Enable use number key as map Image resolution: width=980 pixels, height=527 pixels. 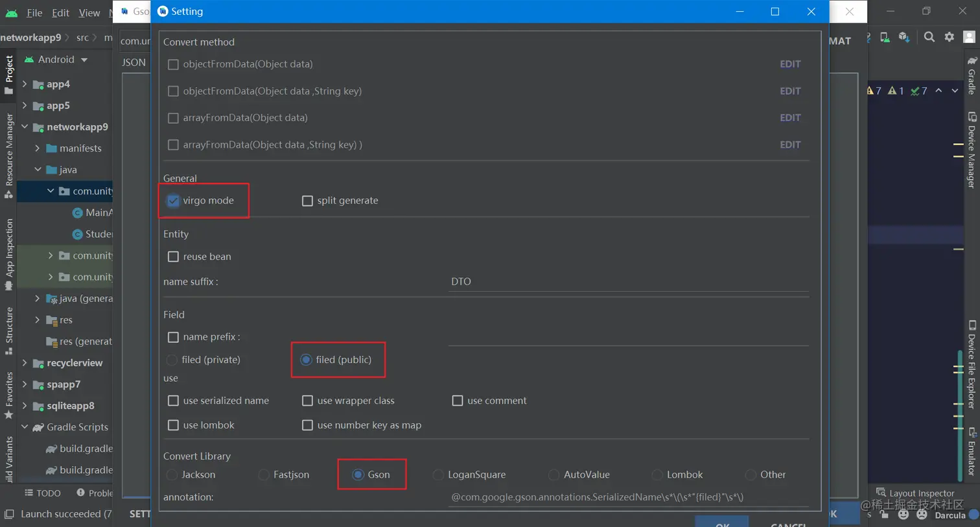307,425
